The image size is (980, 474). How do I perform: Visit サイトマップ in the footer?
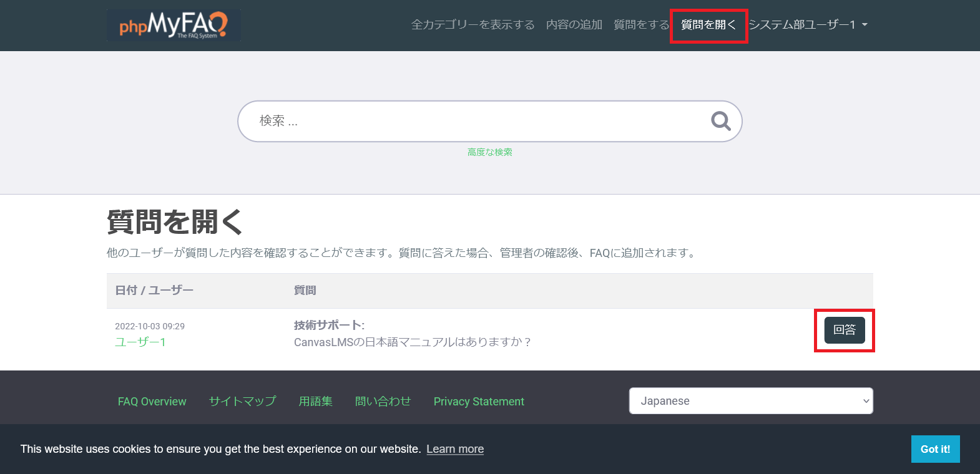click(x=242, y=402)
